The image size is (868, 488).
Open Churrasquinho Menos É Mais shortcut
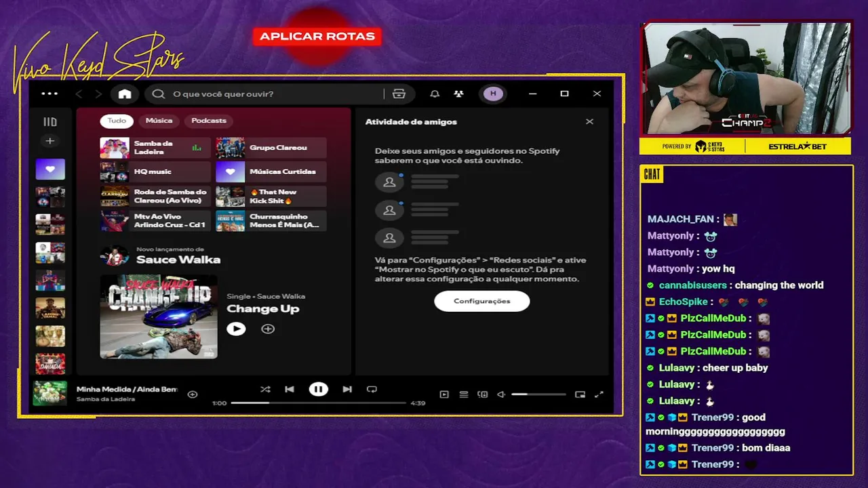pos(271,221)
